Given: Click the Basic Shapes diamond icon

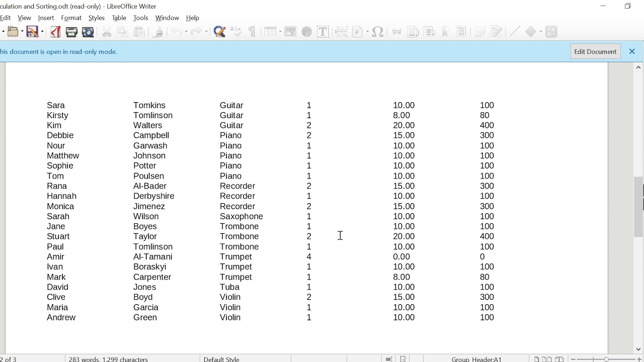Looking at the screenshot, I should (531, 32).
